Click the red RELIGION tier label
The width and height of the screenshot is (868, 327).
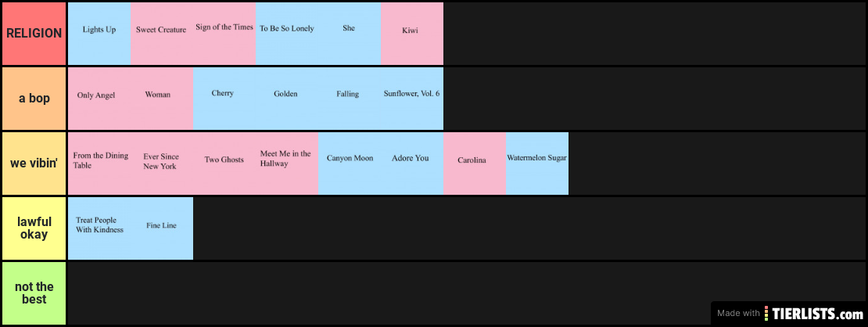34,34
